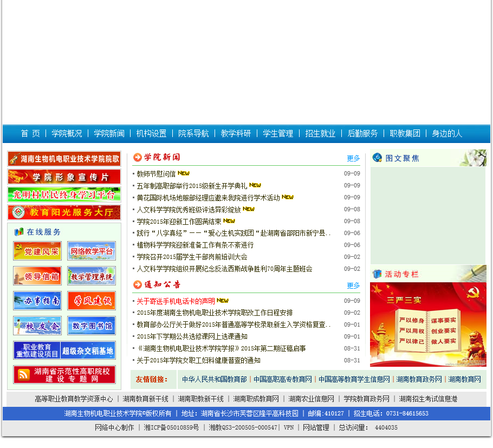Open 网站管理 footer link
493x448 pixels.
[316, 427]
